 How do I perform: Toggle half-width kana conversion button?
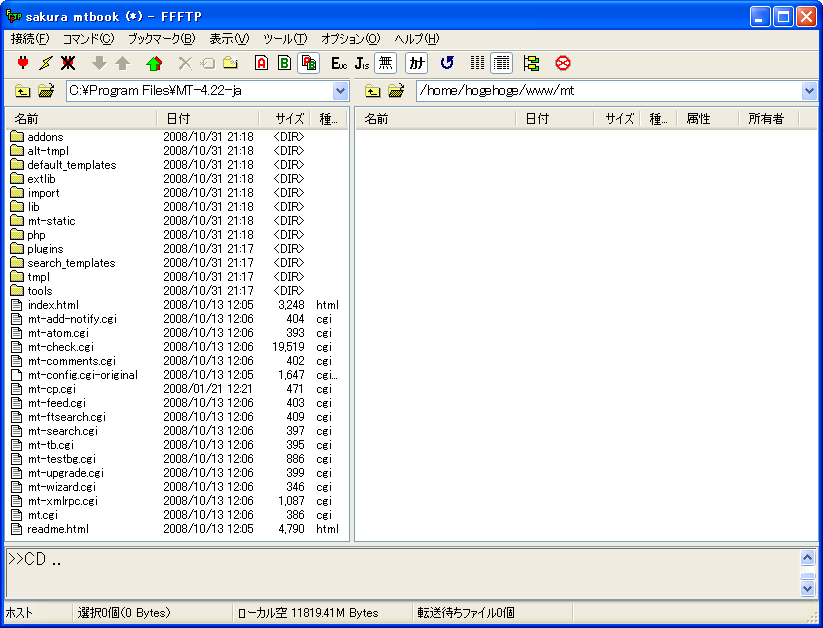pyautogui.click(x=417, y=64)
